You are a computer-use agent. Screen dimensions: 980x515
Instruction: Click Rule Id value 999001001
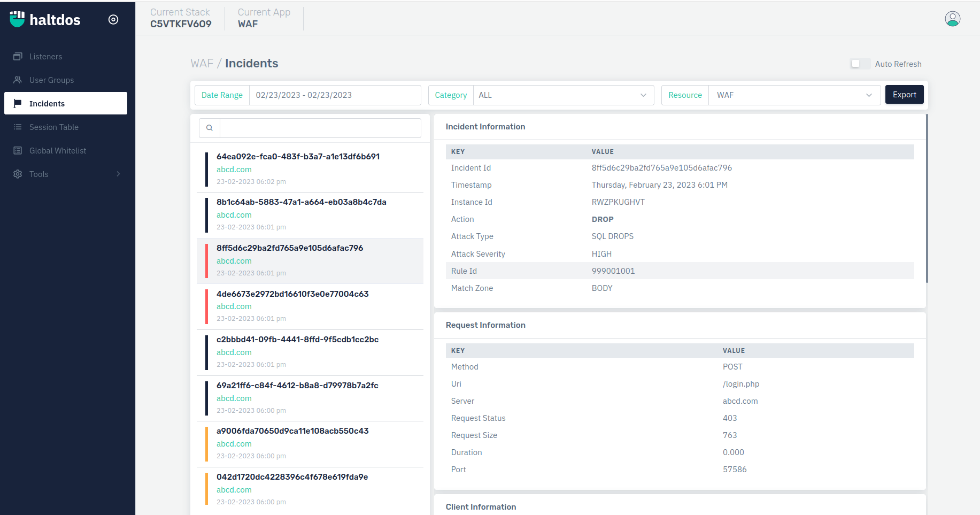(x=613, y=271)
